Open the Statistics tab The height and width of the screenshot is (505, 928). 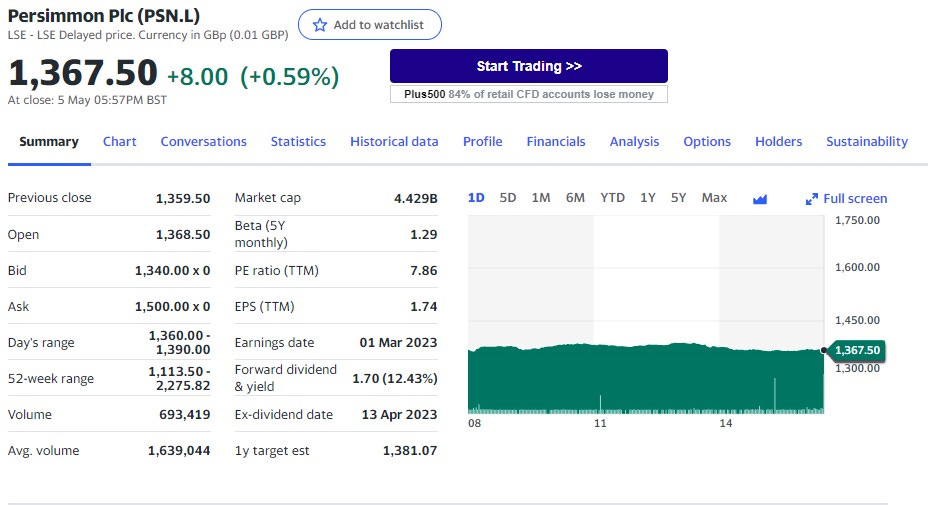[x=298, y=141]
